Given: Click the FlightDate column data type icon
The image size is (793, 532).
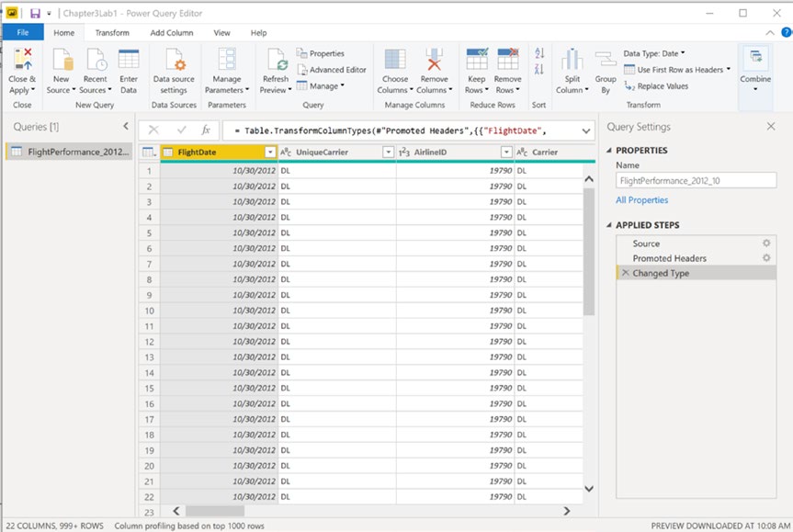Looking at the screenshot, I should point(168,152).
